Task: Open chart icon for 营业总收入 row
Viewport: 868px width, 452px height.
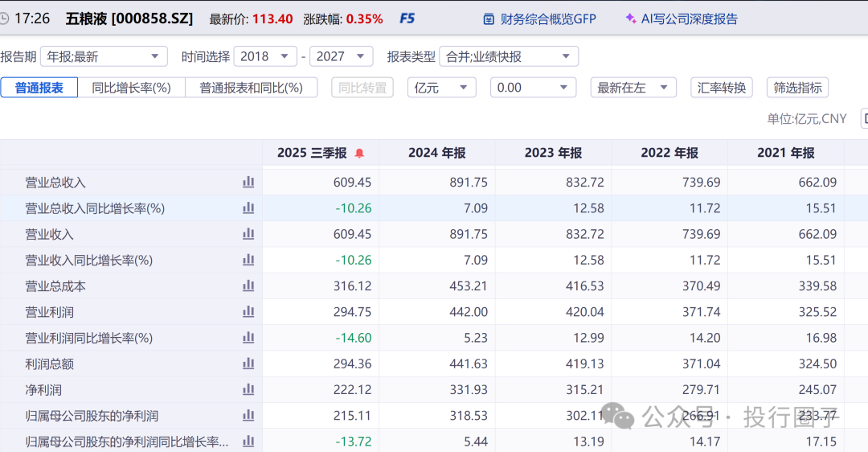Action: 248,183
